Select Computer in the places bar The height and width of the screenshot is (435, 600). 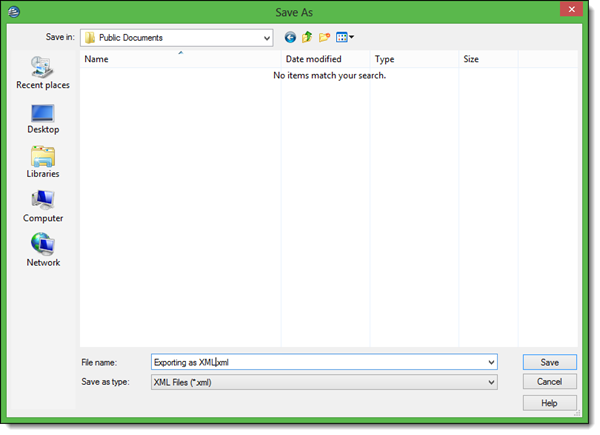point(43,206)
